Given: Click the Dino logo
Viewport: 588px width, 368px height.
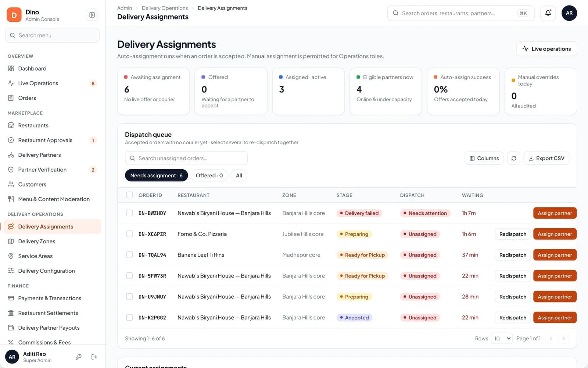Looking at the screenshot, I should point(14,15).
